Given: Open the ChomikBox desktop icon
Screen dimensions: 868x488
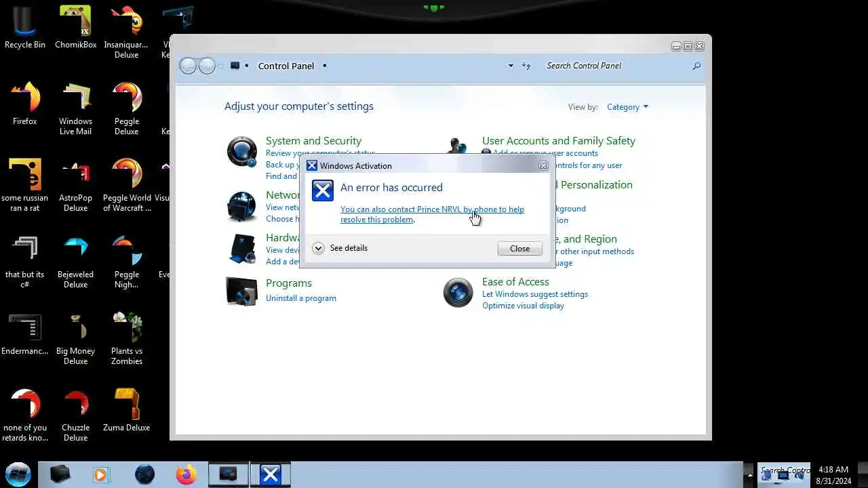Looking at the screenshot, I should [75, 27].
